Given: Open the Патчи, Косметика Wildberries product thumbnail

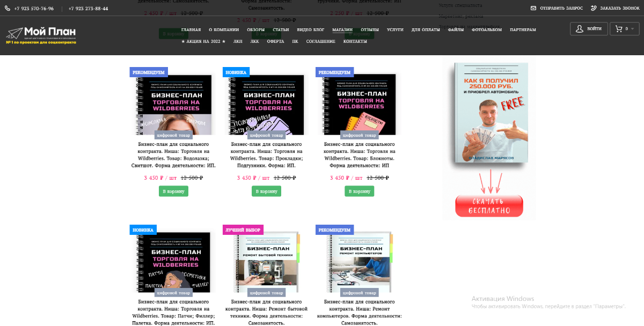Looking at the screenshot, I should 173,263.
